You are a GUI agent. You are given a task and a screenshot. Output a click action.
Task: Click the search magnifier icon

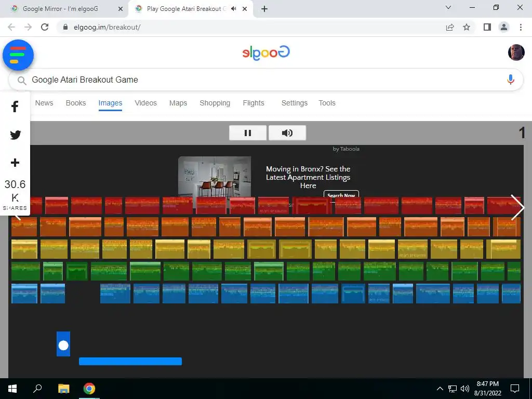pyautogui.click(x=22, y=81)
